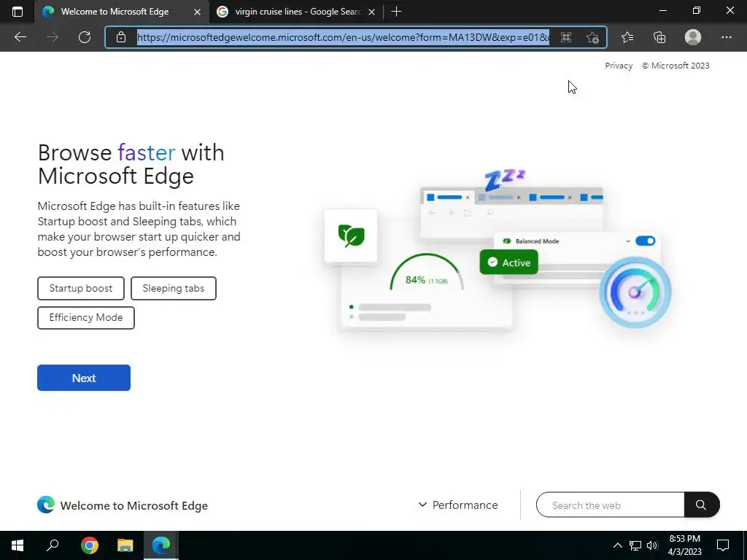The height and width of the screenshot is (560, 747).
Task: Click the Microsoft Edge taskbar icon
Action: pos(161,545)
